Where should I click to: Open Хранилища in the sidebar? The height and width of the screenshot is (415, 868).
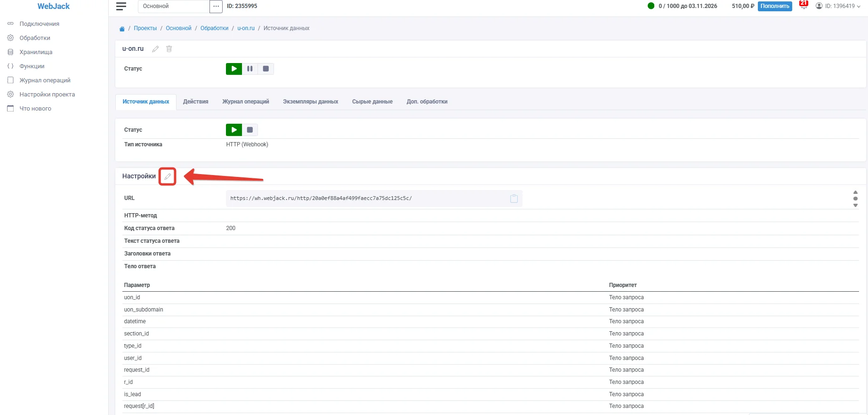(x=36, y=52)
